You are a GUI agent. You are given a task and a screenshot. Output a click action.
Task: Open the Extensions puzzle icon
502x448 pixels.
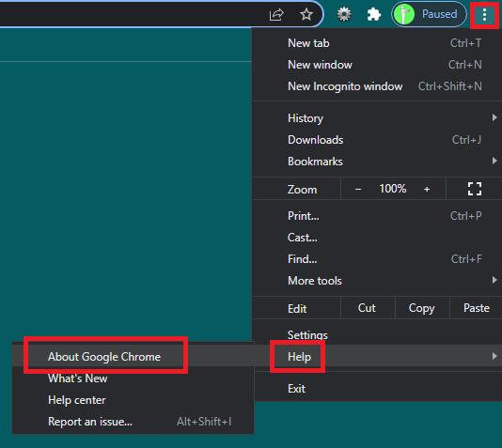tap(373, 14)
